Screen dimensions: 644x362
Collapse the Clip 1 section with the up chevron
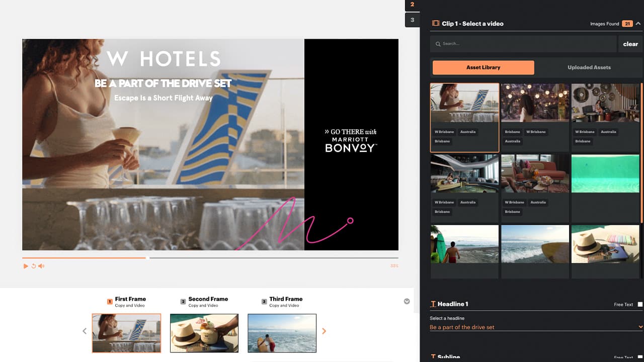(x=638, y=23)
